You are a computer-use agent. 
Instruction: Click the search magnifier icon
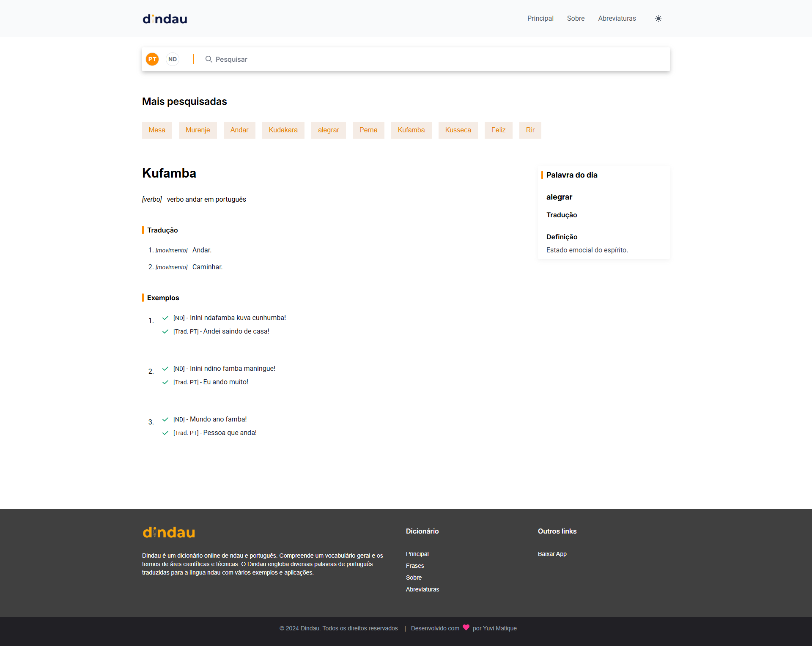[208, 59]
